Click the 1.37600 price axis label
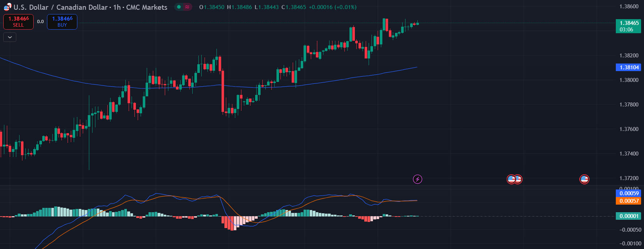644x249 pixels. pyautogui.click(x=629, y=129)
